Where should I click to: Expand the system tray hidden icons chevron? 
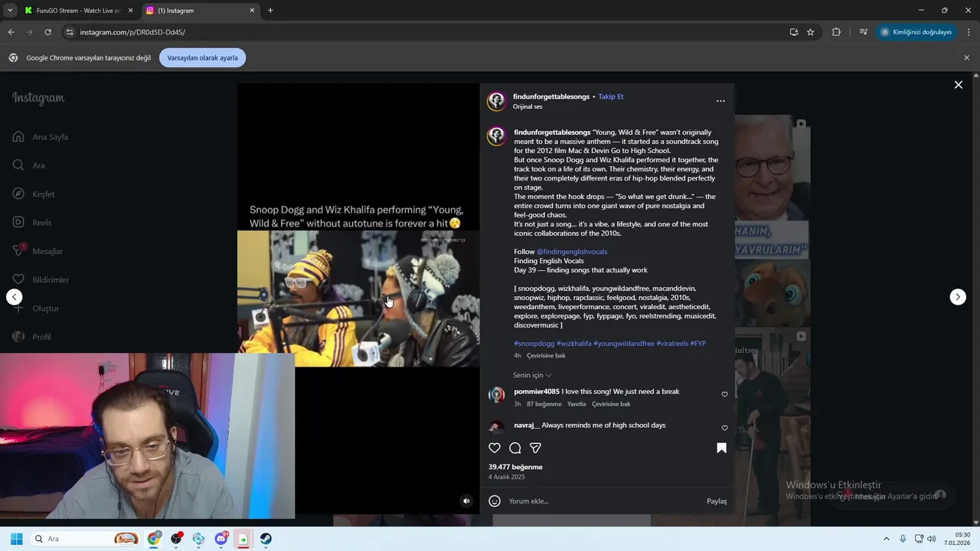(x=887, y=539)
